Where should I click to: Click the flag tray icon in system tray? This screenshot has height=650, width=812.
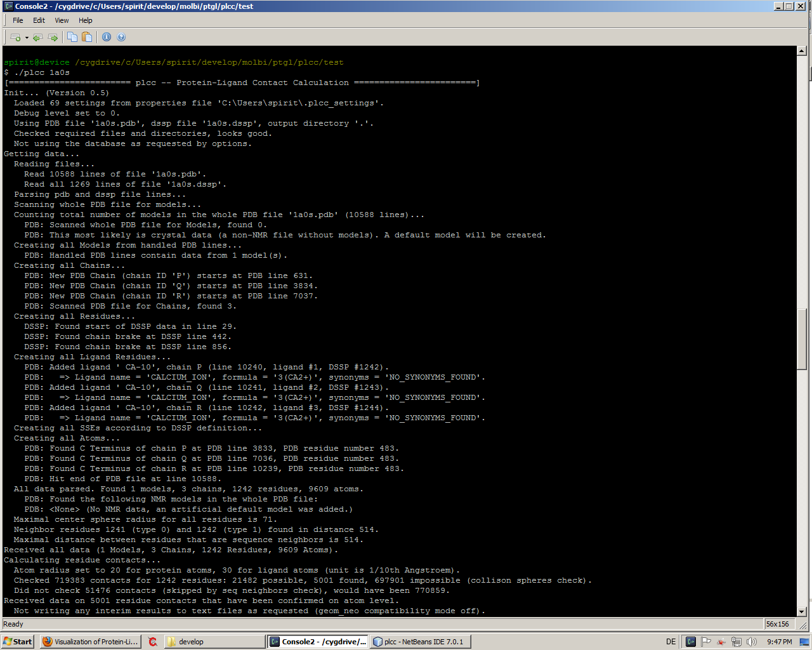(x=706, y=642)
